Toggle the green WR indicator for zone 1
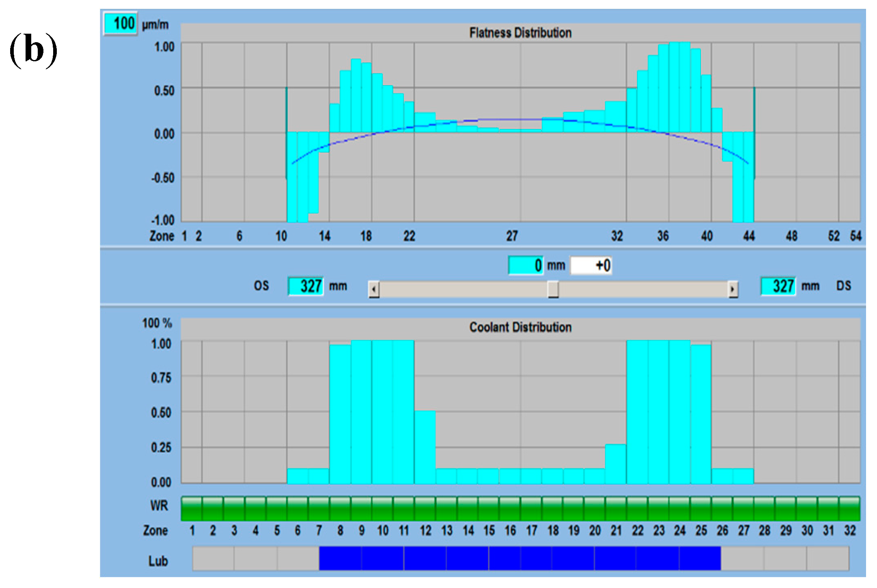 click(192, 508)
